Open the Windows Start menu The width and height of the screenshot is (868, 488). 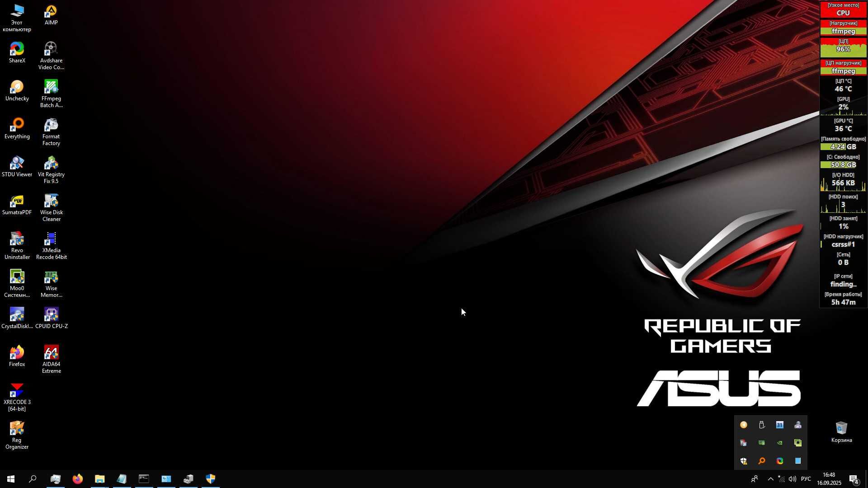pyautogui.click(x=11, y=479)
